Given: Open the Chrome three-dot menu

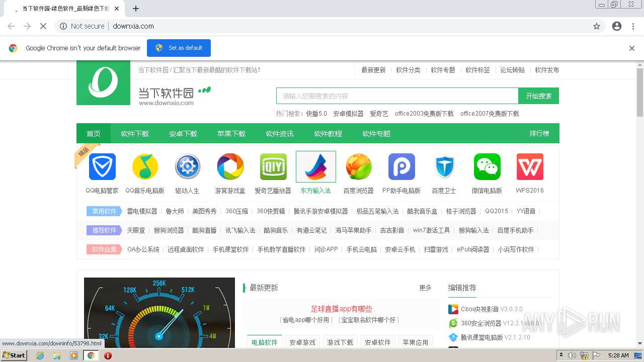Looking at the screenshot, I should (633, 26).
